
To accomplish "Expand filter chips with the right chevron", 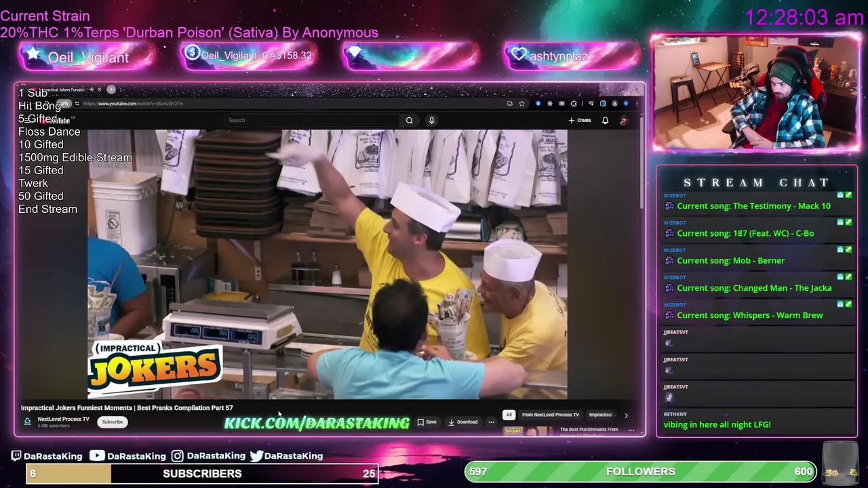I will pos(626,415).
